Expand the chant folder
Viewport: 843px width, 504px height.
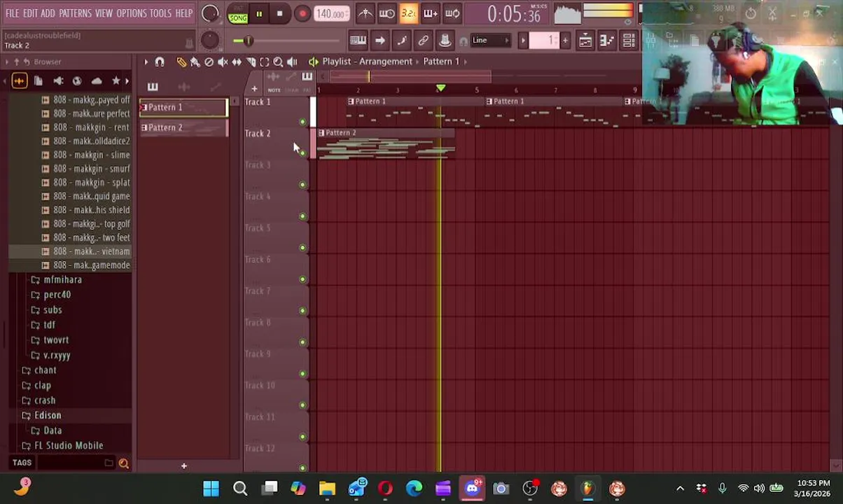[45, 370]
